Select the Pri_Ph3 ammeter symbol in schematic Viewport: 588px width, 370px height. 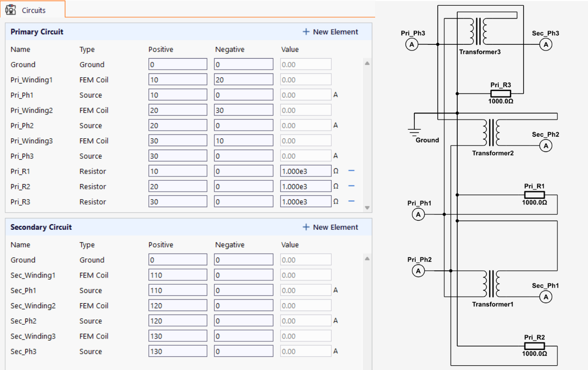[412, 44]
